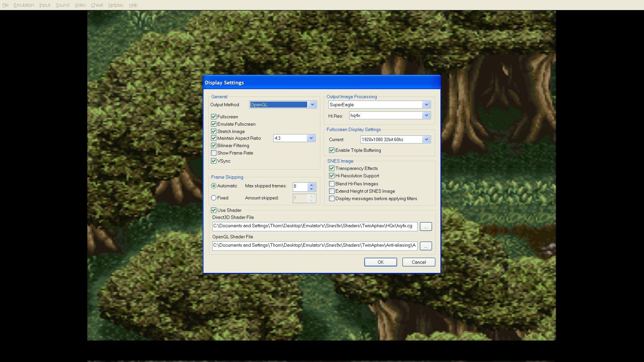Toggle the Emulate Fullscreen checkbox

pyautogui.click(x=214, y=124)
